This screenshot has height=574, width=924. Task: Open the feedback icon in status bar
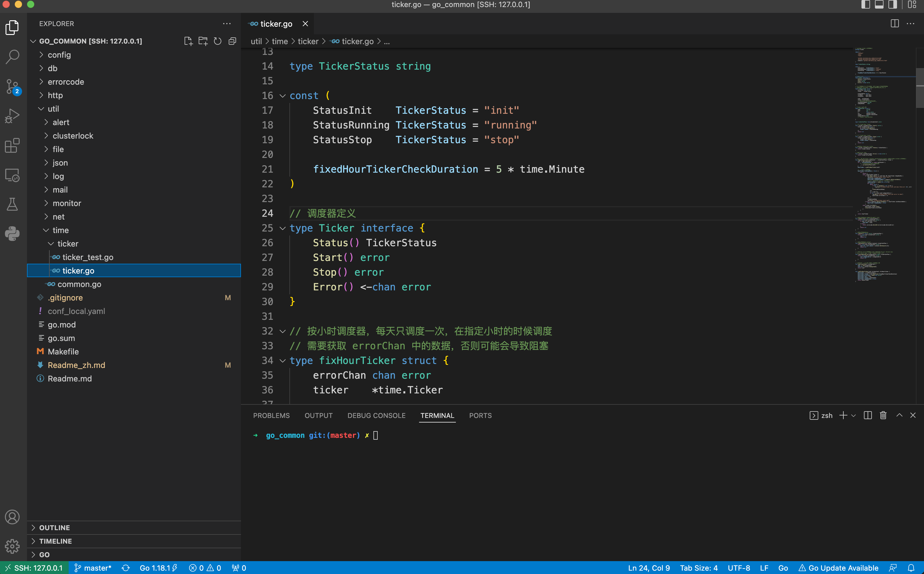pyautogui.click(x=893, y=568)
